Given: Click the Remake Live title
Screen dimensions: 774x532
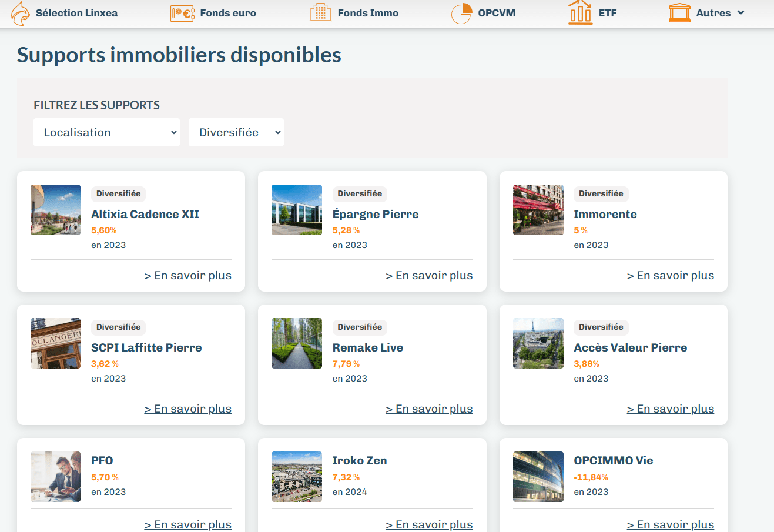Looking at the screenshot, I should point(368,347).
